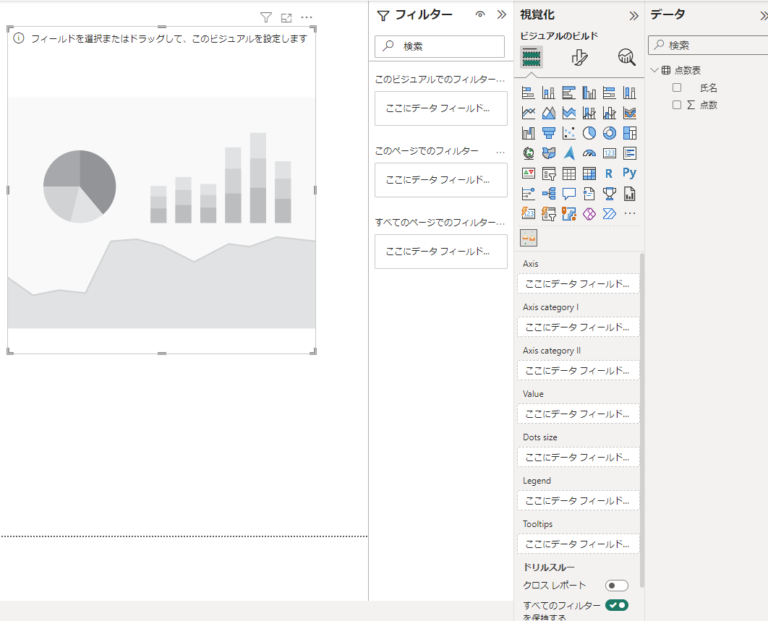
Task: Click the filter icon above the visual
Action: (x=265, y=17)
